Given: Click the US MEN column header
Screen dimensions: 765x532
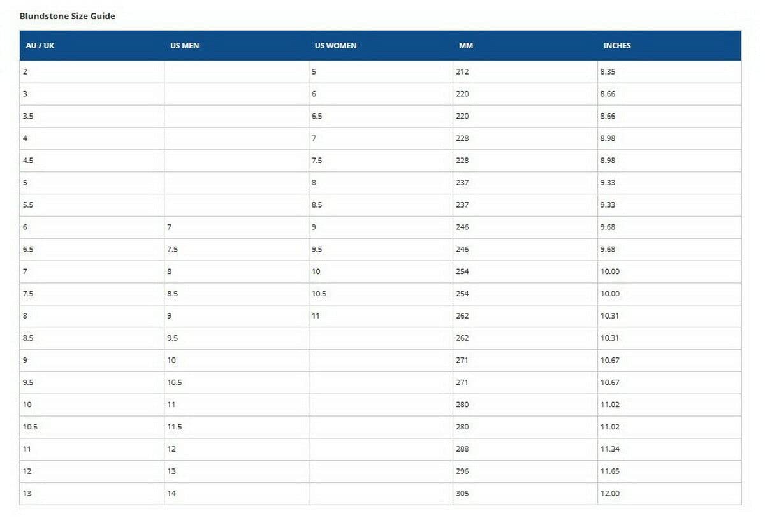Looking at the screenshot, I should 184,46.
